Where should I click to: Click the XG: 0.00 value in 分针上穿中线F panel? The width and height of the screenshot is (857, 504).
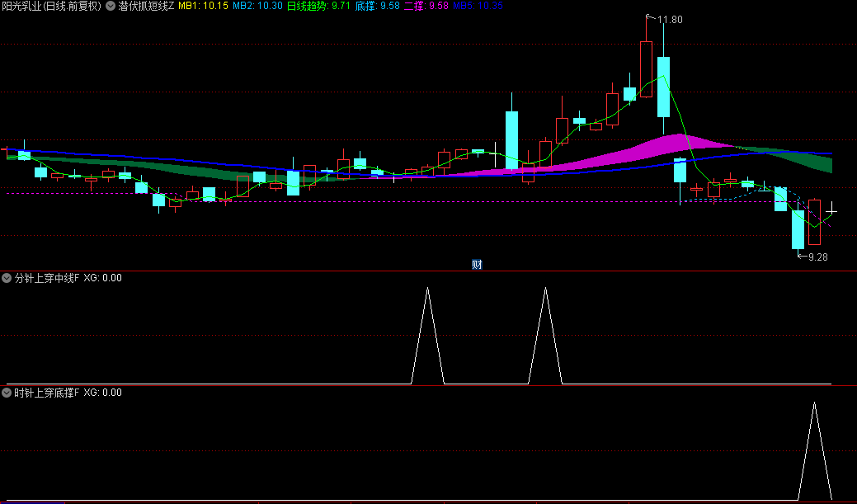[103, 278]
